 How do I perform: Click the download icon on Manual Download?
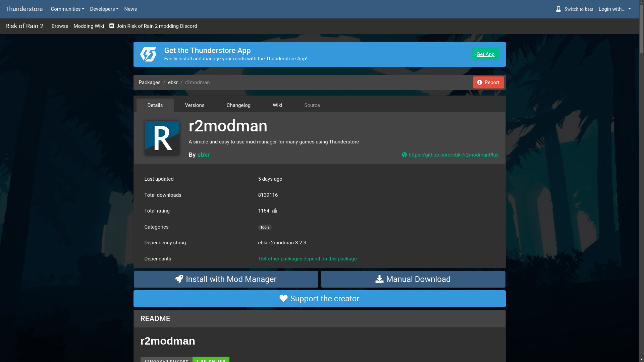pyautogui.click(x=379, y=279)
